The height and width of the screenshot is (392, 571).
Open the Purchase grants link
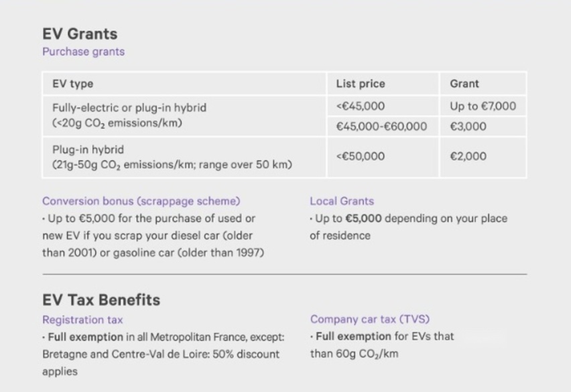(83, 52)
